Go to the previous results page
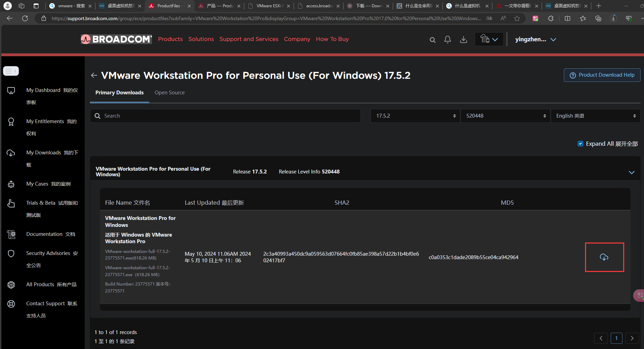The image size is (644, 349). pyautogui.click(x=601, y=338)
